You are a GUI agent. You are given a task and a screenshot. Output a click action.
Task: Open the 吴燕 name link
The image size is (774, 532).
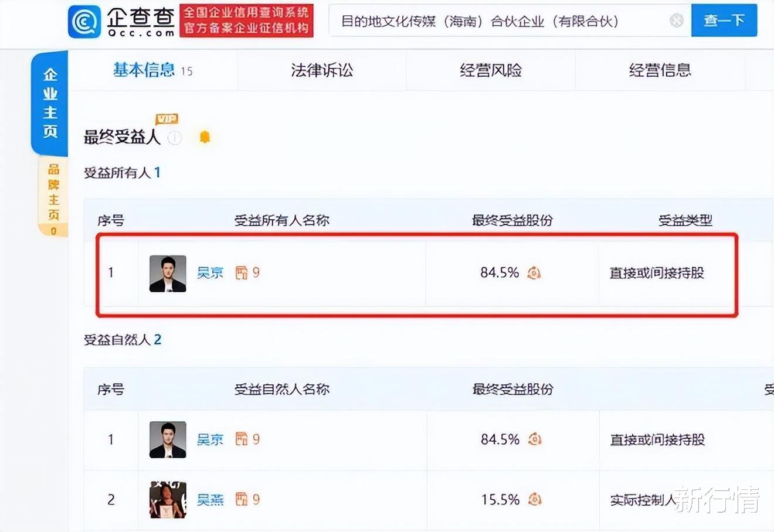210,500
